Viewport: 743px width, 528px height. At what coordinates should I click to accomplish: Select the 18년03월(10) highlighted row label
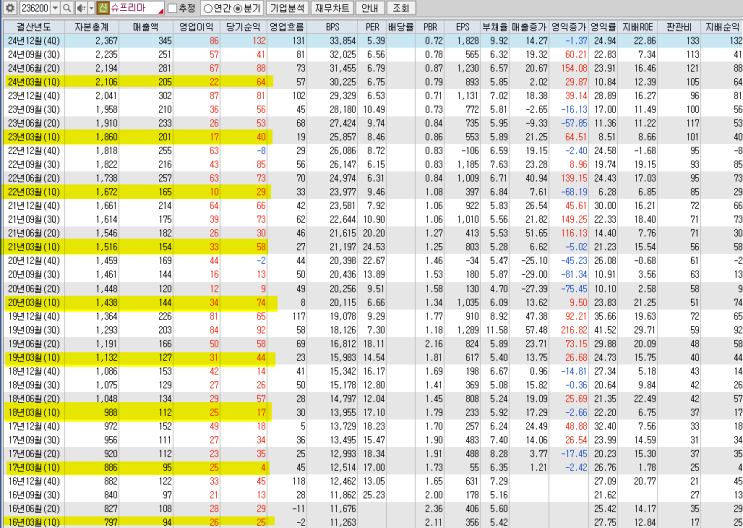click(x=34, y=412)
